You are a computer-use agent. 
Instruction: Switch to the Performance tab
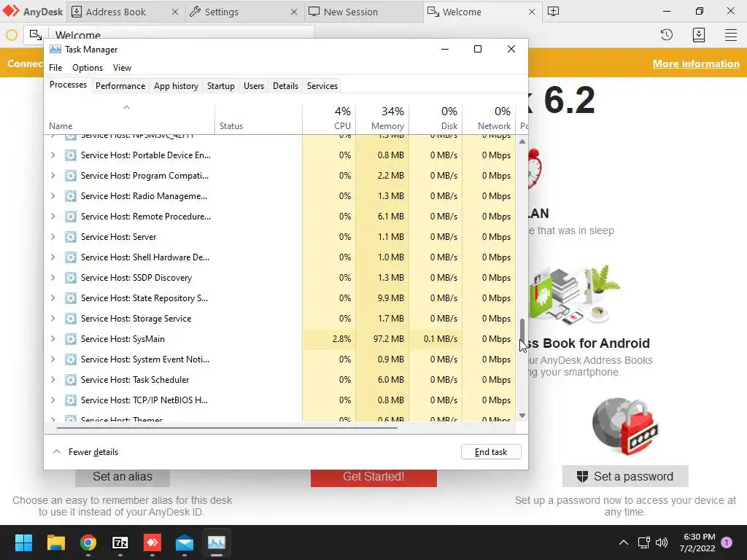(x=120, y=86)
